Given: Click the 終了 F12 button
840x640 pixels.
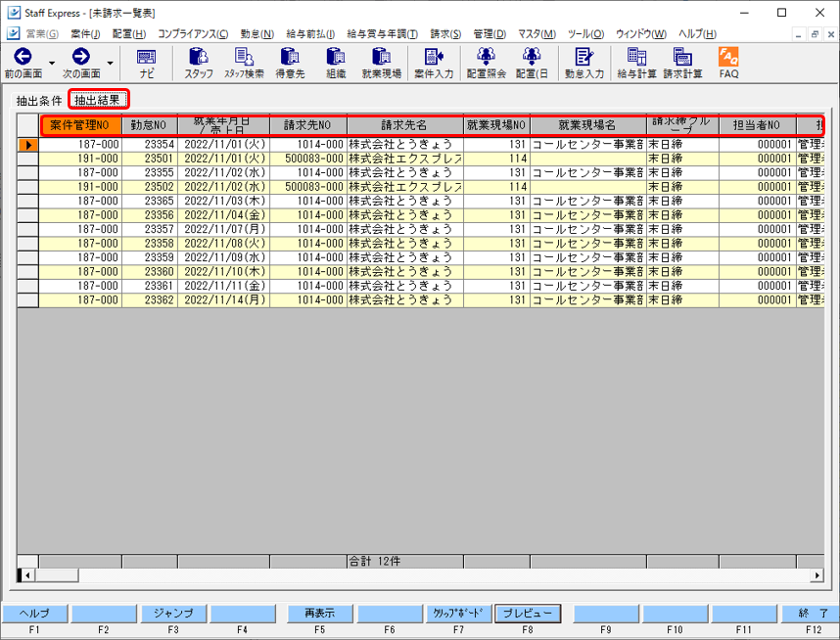Looking at the screenshot, I should (x=811, y=614).
